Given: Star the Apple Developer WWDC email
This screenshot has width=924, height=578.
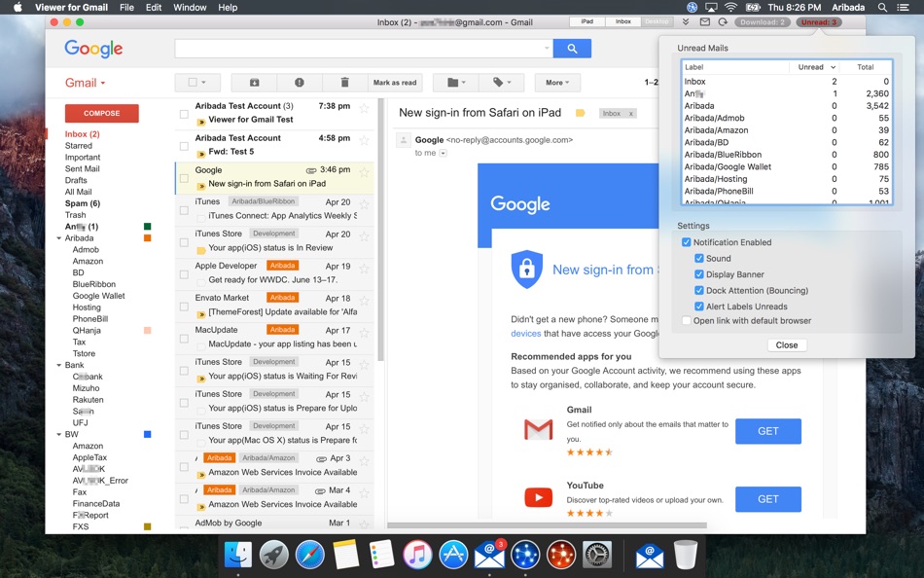Looking at the screenshot, I should tap(364, 268).
